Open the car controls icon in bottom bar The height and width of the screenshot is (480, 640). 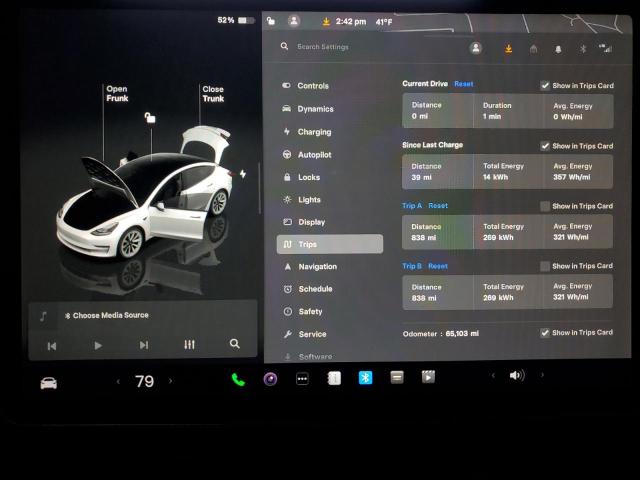click(x=49, y=383)
